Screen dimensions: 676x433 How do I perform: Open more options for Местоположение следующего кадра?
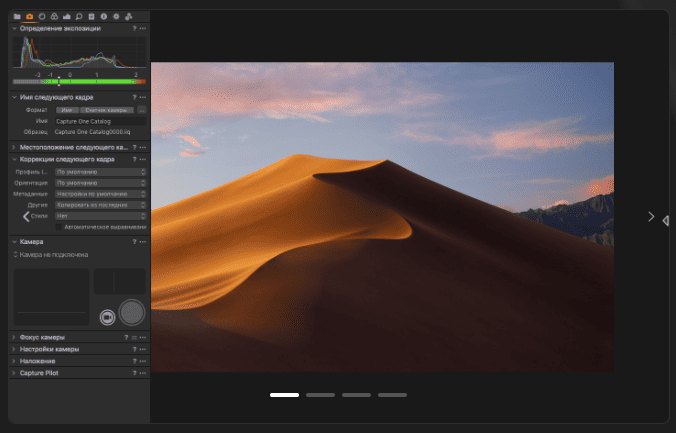coord(143,147)
